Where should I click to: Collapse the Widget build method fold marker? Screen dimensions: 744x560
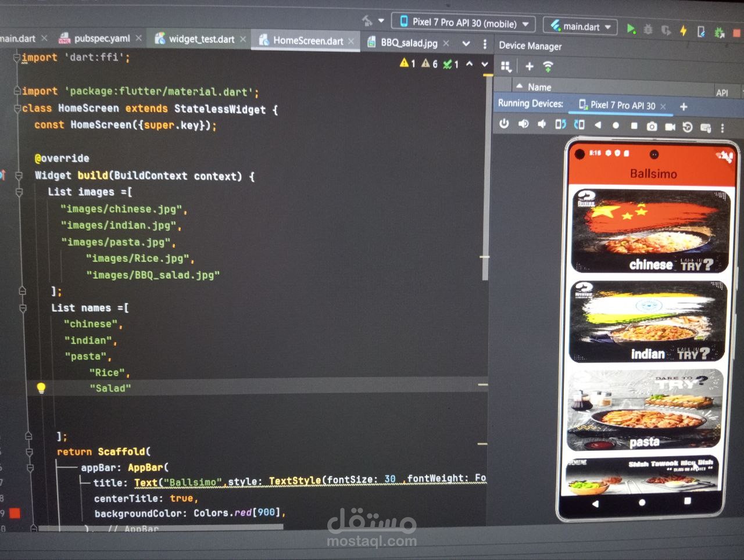click(19, 175)
